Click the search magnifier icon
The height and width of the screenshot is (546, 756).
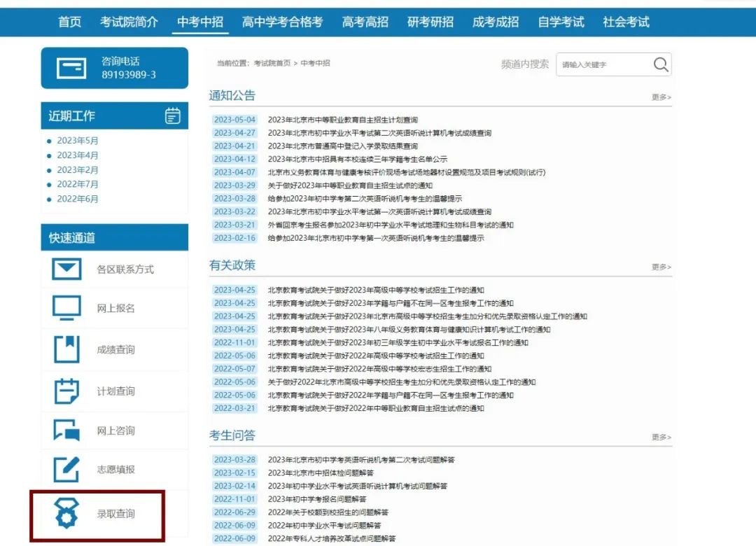[x=660, y=64]
